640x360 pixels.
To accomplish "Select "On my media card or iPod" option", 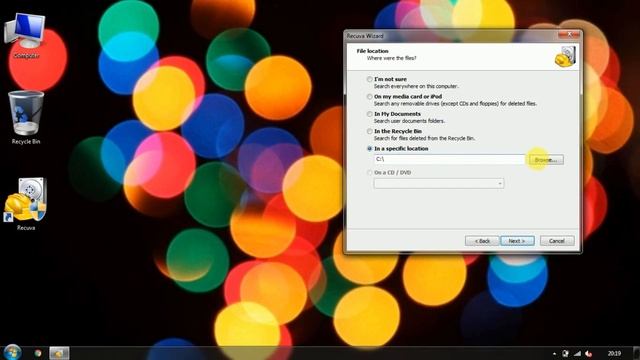I will pos(369,97).
